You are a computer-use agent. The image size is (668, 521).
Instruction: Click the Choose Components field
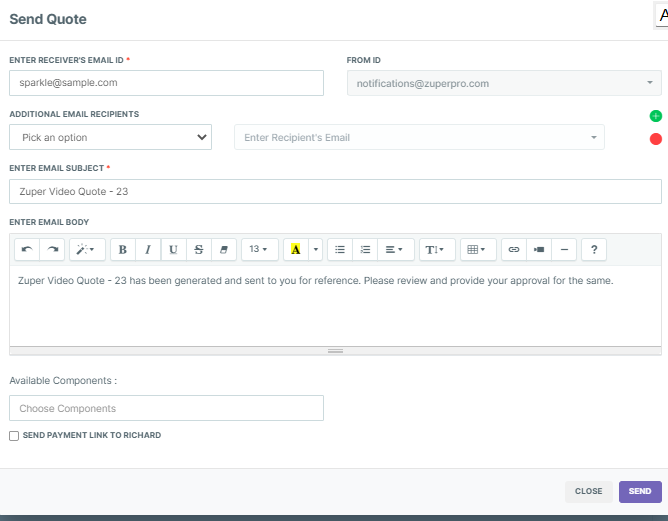coord(166,408)
